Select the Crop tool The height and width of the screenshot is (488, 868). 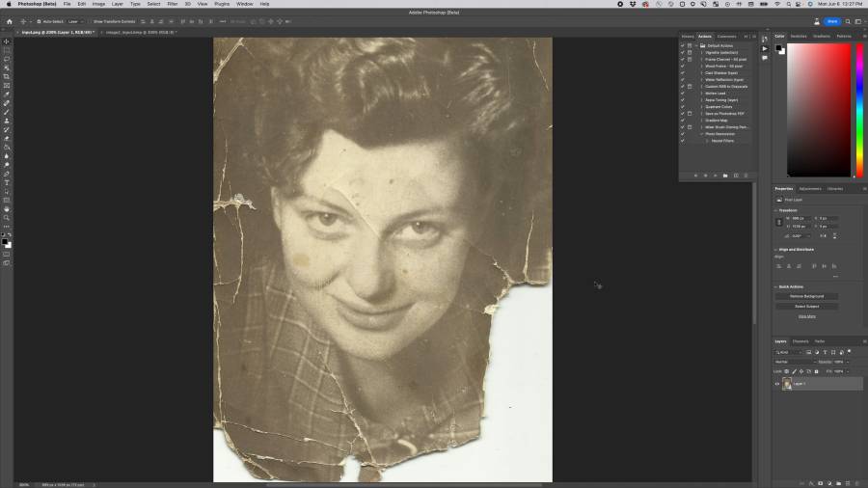coord(7,77)
